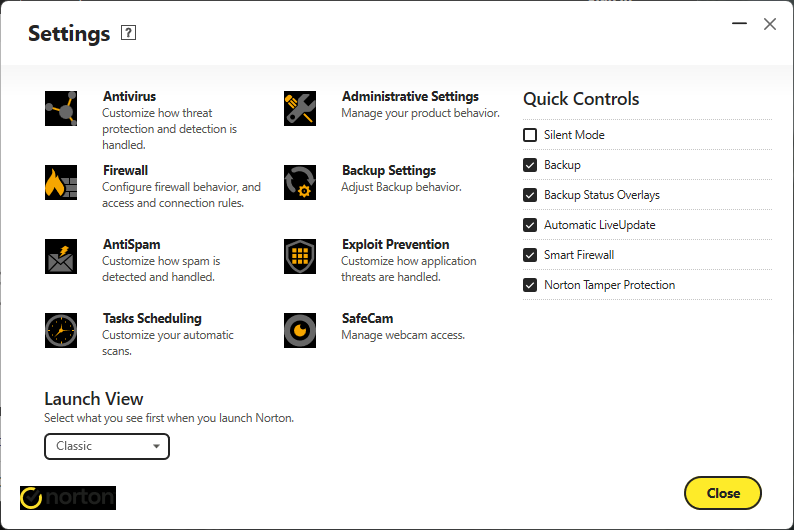Turn off Automatic LiveUpdate checkbox
Viewport: 794px width, 530px height.
530,225
